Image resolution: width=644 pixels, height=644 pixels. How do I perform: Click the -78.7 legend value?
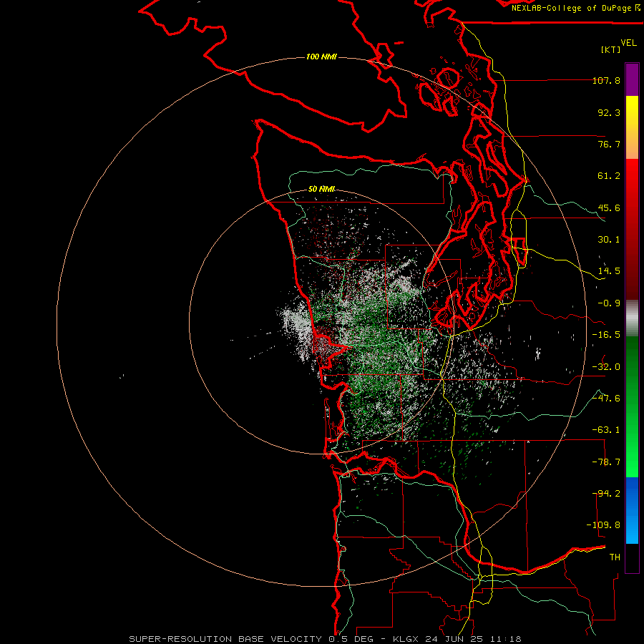pos(606,462)
